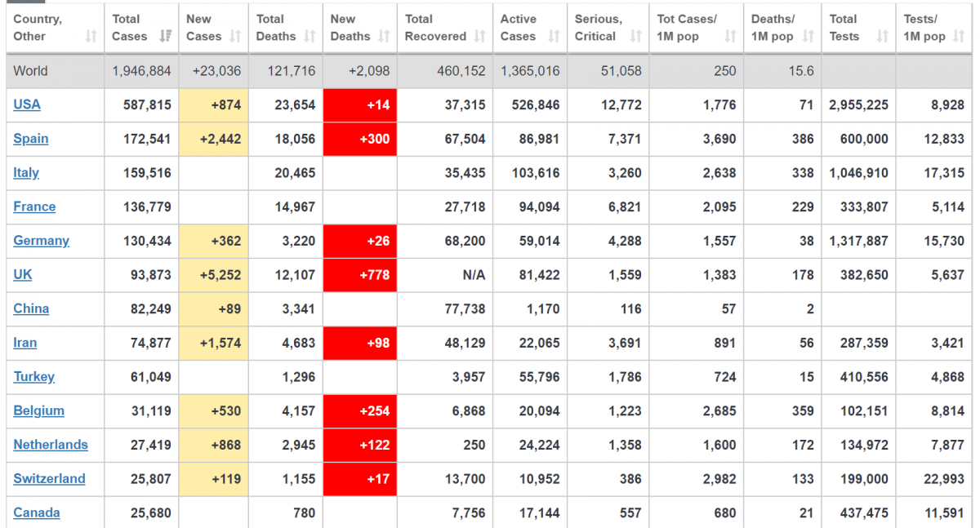The image size is (980, 528).
Task: Sort using Active Cases arrows
Action: click(x=554, y=36)
